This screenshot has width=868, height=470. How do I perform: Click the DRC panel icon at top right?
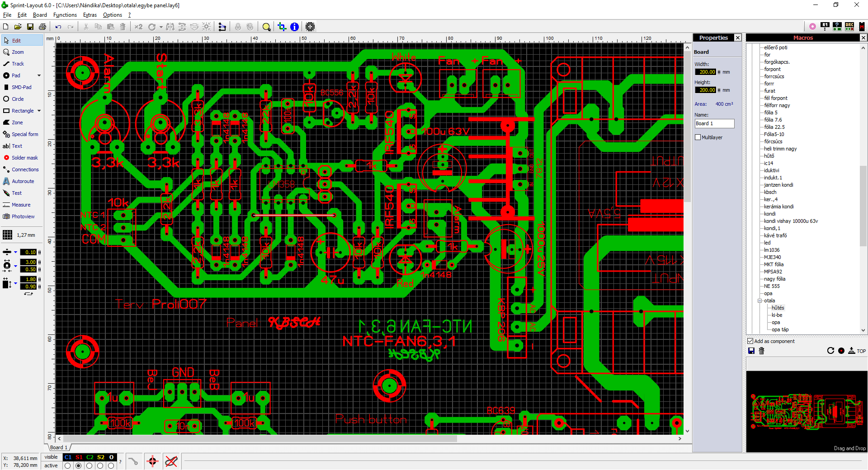[x=849, y=27]
